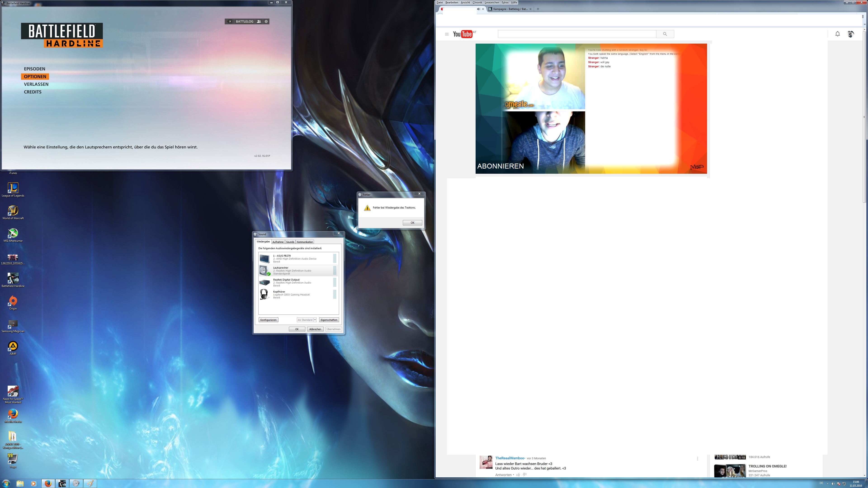Mute the YouTube tab speaker icon
The height and width of the screenshot is (488, 868).
coord(478,9)
